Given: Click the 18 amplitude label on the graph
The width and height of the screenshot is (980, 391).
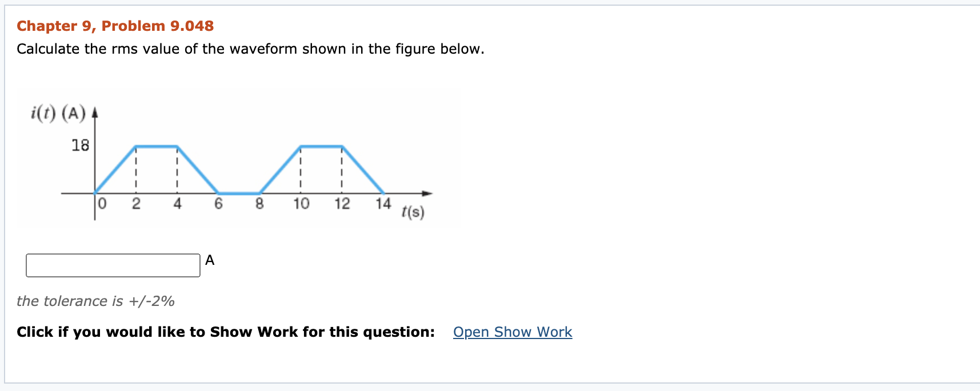Looking at the screenshot, I should click(80, 146).
